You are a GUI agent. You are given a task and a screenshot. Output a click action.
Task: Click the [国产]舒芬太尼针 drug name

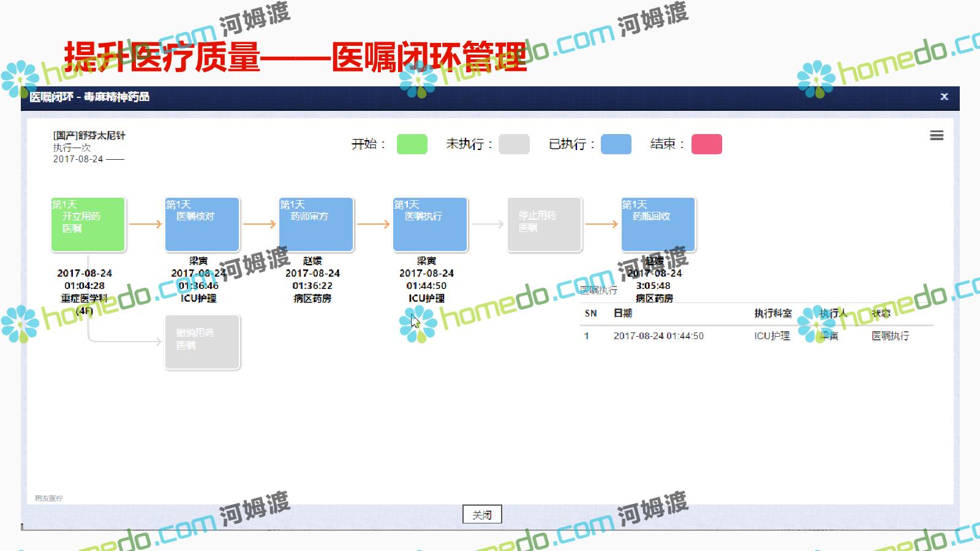(x=89, y=135)
